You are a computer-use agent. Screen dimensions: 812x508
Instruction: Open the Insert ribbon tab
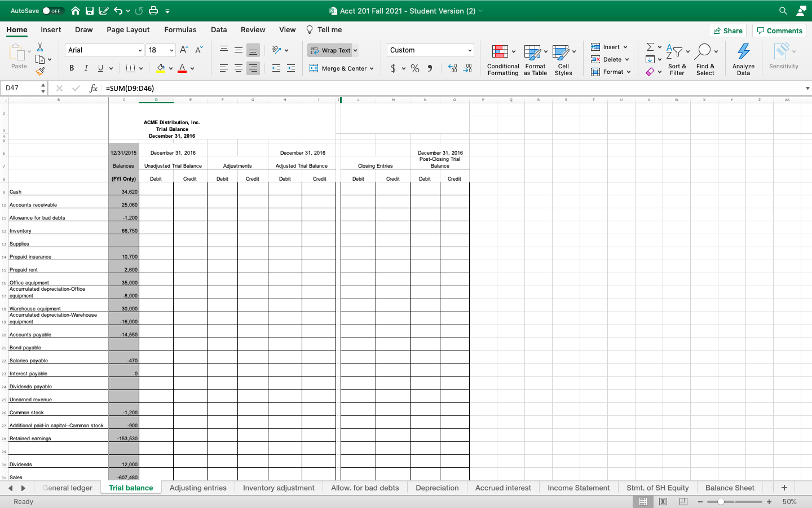coord(51,30)
